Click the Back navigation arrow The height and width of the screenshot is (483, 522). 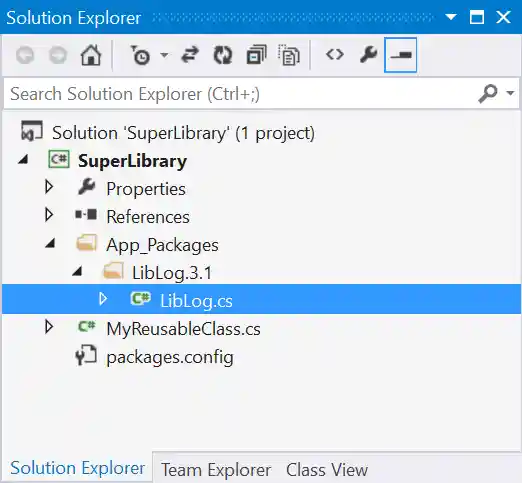[x=25, y=55]
